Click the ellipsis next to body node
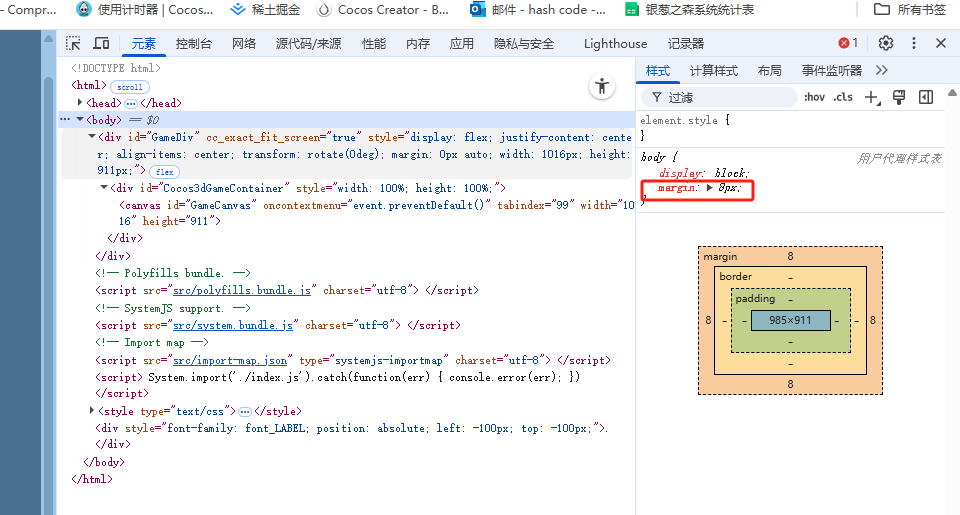The height and width of the screenshot is (515, 960). pos(65,119)
